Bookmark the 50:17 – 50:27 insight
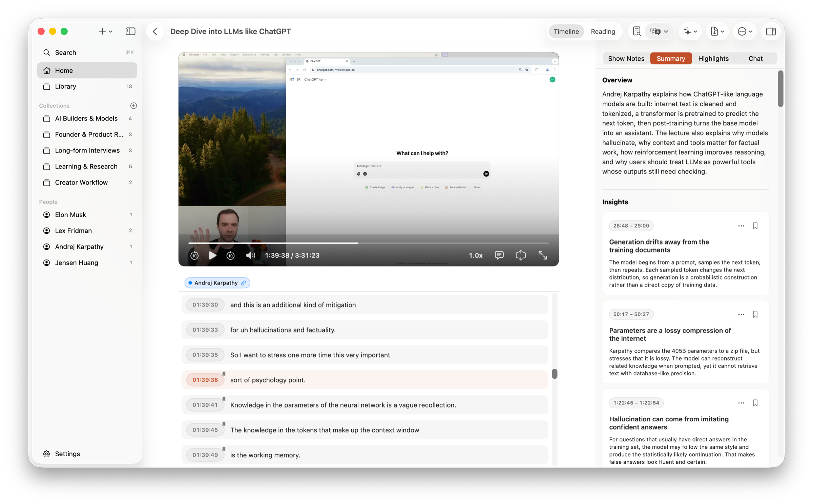The height and width of the screenshot is (504, 813). (x=755, y=314)
